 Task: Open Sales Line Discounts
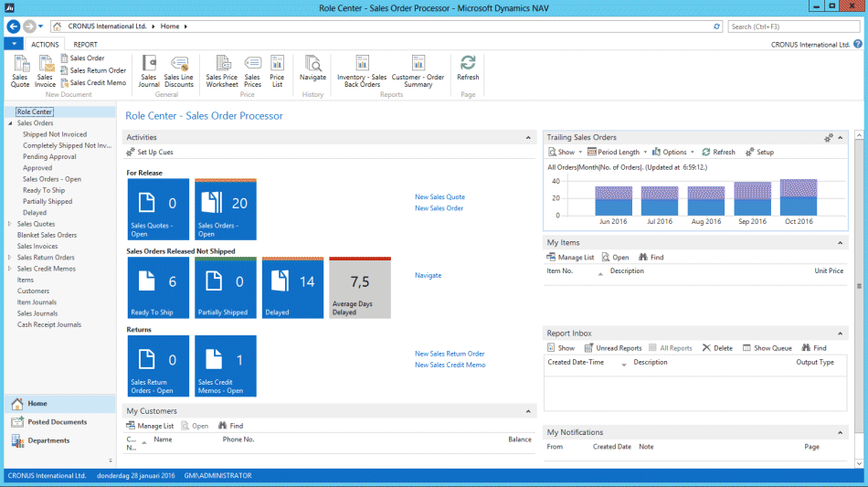click(x=179, y=71)
